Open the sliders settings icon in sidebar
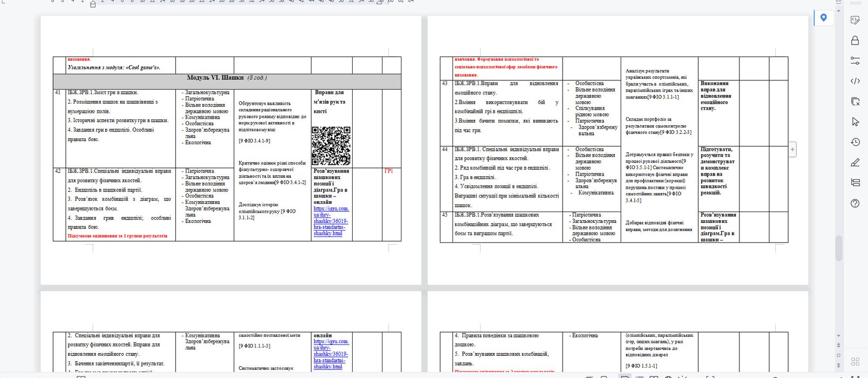Image resolution: width=868 pixels, height=378 pixels. coord(855,61)
